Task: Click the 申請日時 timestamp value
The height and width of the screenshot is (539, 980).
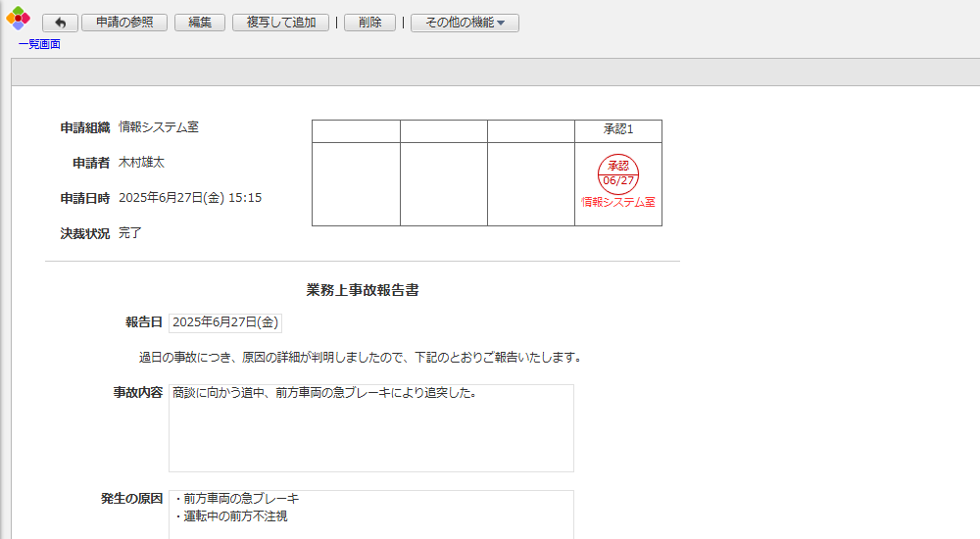Action: click(190, 198)
